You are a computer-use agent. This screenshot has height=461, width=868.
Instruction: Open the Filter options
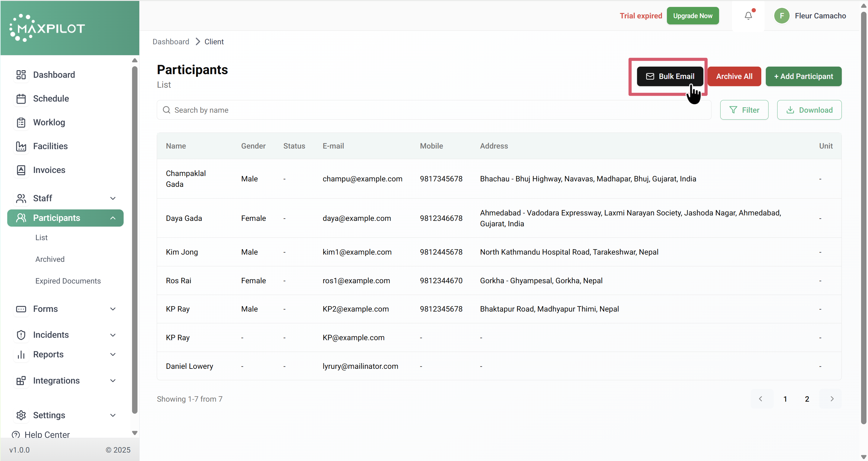click(744, 110)
